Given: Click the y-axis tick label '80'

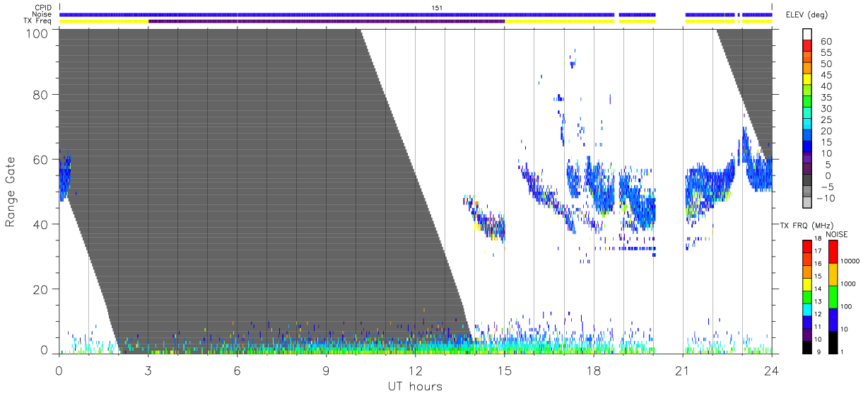Looking at the screenshot, I should pos(40,95).
